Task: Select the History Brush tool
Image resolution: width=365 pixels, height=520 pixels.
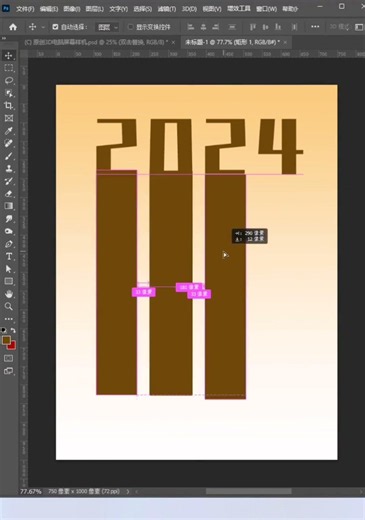Action: pyautogui.click(x=9, y=181)
